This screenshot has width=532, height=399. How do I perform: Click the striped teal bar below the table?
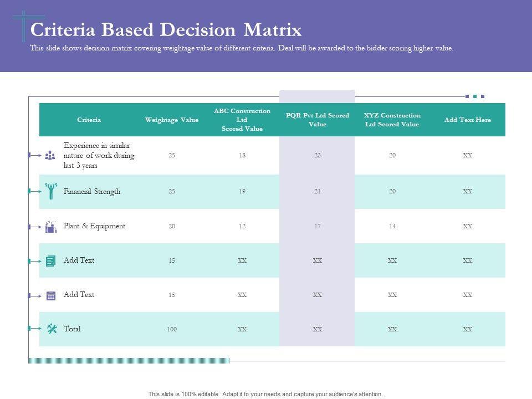[x=129, y=361]
